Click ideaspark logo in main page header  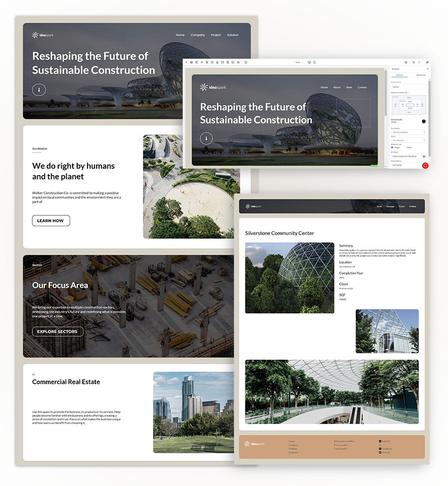pos(43,35)
